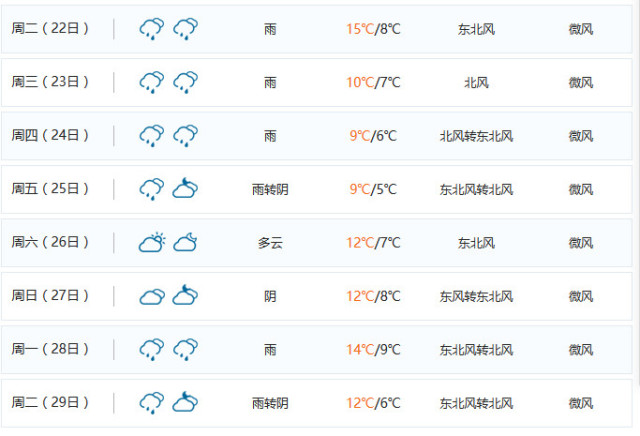Click the daytime overcast cloud icon for 27日

coord(152,297)
